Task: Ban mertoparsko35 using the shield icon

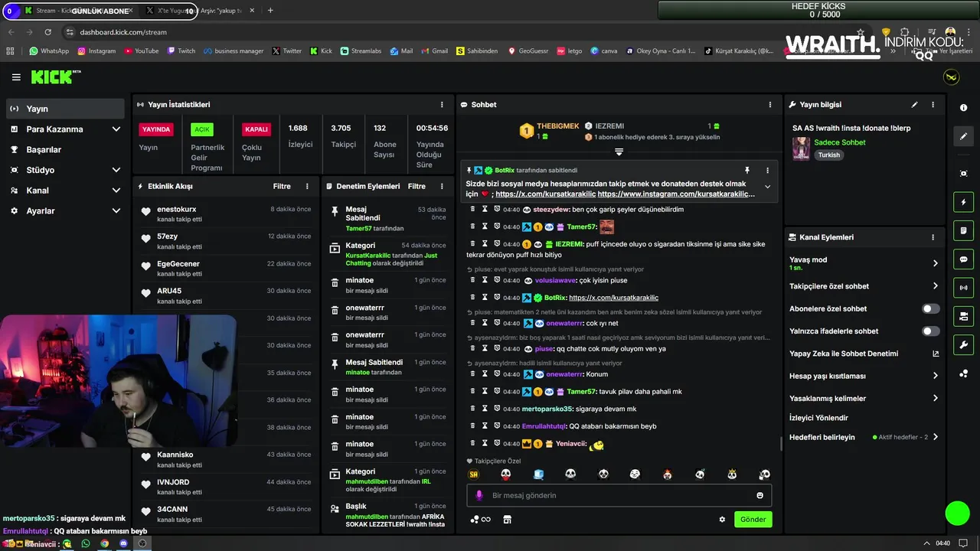Action: 497,409
